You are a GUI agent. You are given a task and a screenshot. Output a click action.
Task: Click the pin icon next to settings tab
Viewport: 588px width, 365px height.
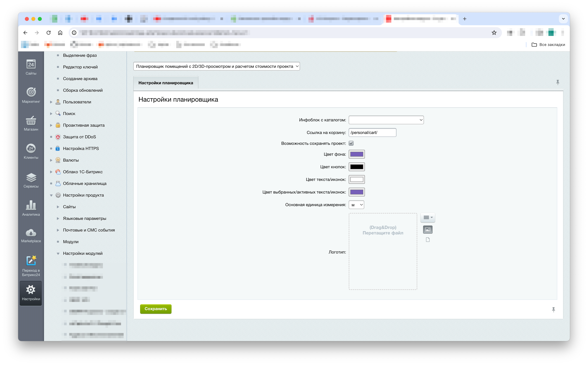(558, 82)
